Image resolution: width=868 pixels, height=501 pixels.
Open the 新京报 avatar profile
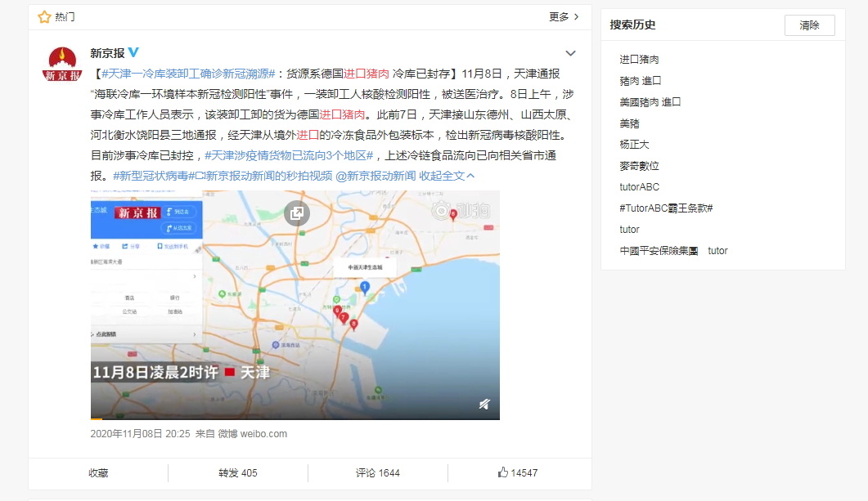(x=62, y=64)
